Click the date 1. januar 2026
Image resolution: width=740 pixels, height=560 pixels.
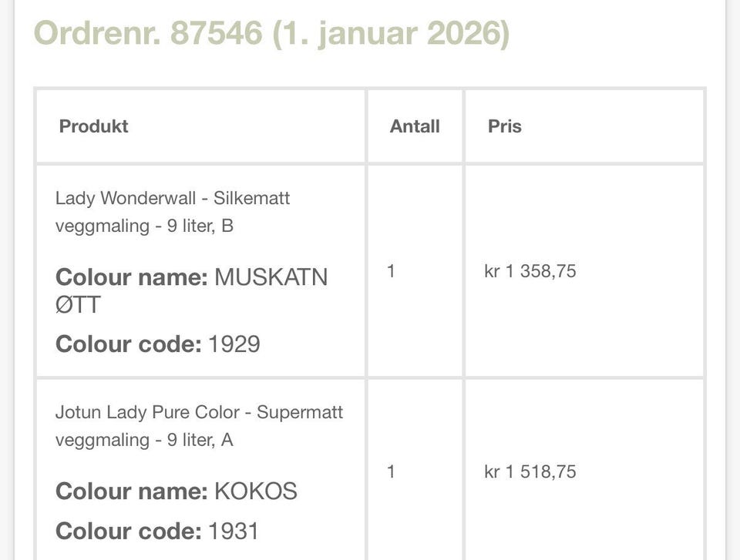391,34
